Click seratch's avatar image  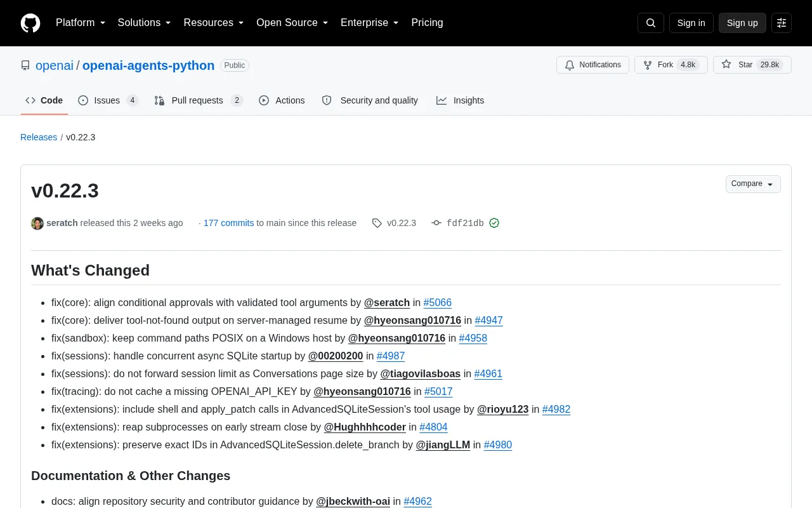pyautogui.click(x=37, y=223)
